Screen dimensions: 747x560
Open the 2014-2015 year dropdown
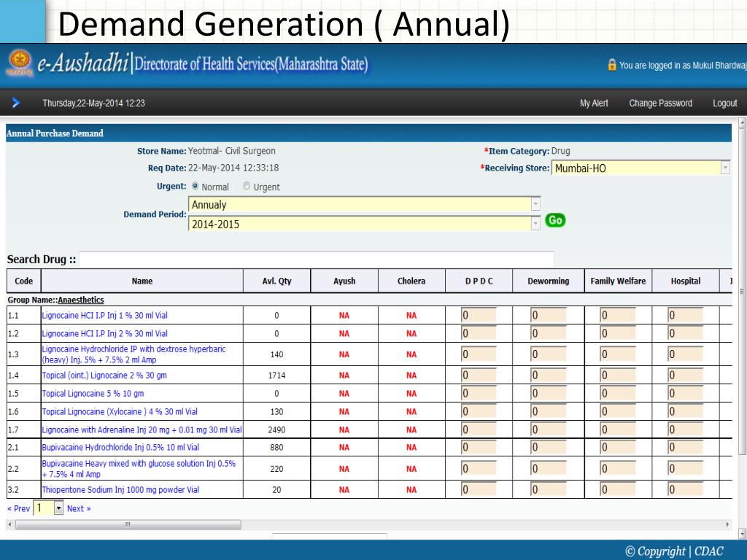(536, 224)
